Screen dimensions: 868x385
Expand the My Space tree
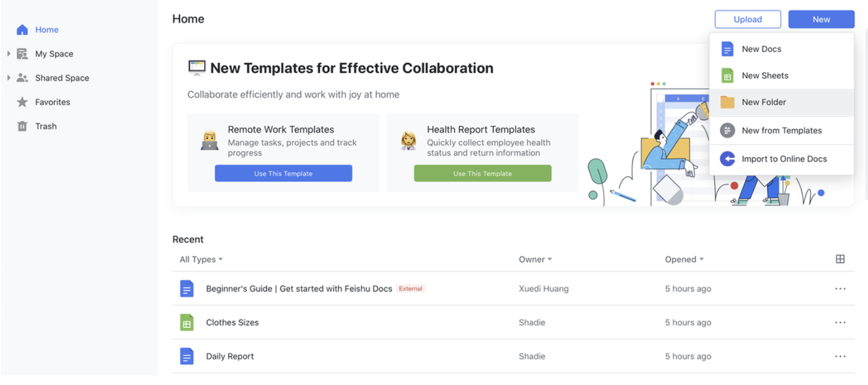coord(9,54)
